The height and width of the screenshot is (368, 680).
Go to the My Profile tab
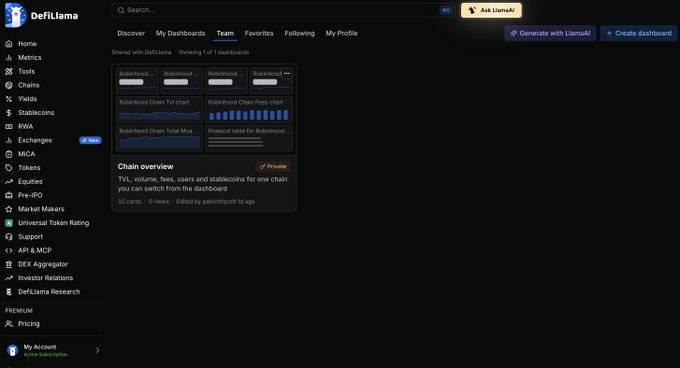pos(342,33)
